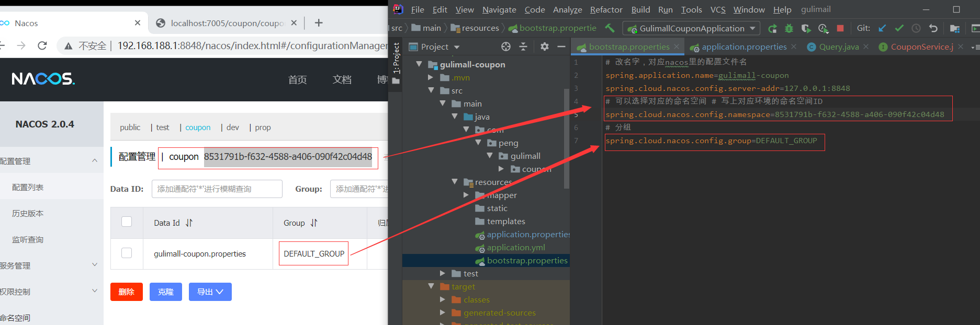
Task: Click the Build project hammer icon
Action: [610, 28]
